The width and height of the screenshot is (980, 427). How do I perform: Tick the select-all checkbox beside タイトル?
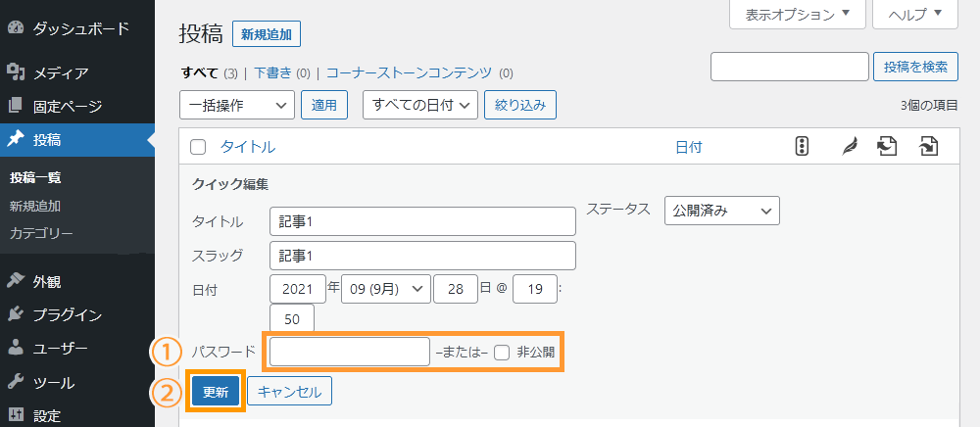(198, 147)
